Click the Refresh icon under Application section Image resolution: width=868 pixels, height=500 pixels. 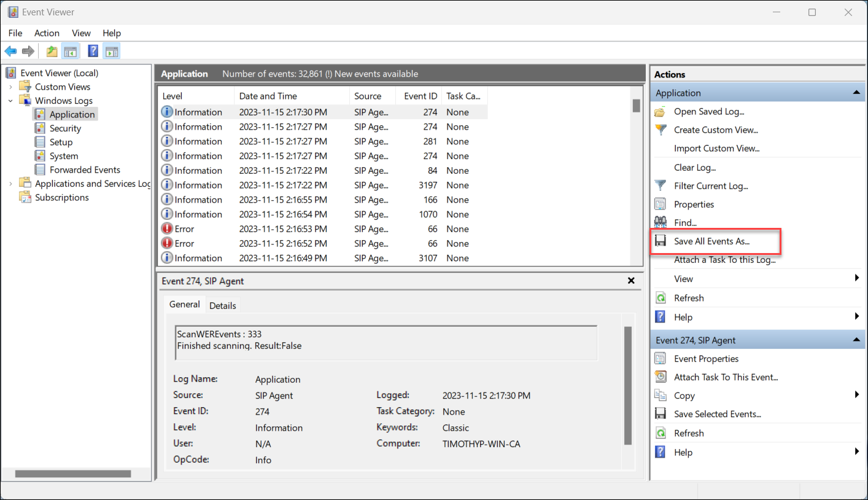click(x=661, y=298)
